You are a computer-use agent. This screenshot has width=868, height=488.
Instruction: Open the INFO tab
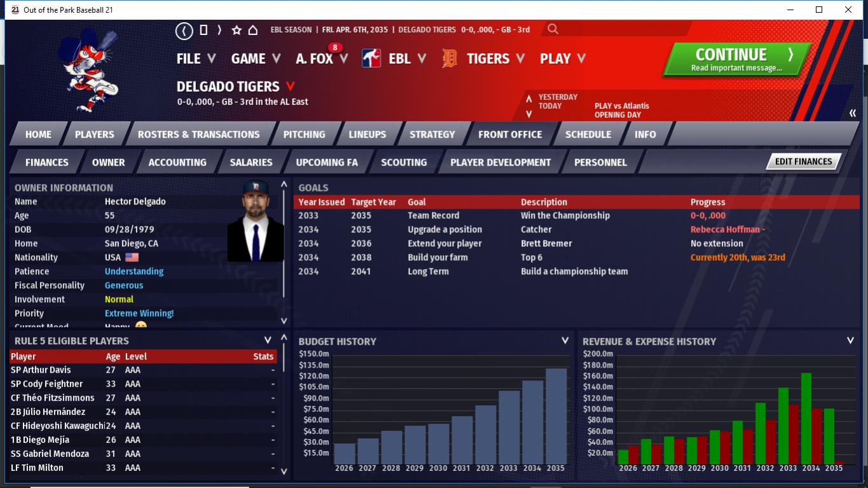645,134
